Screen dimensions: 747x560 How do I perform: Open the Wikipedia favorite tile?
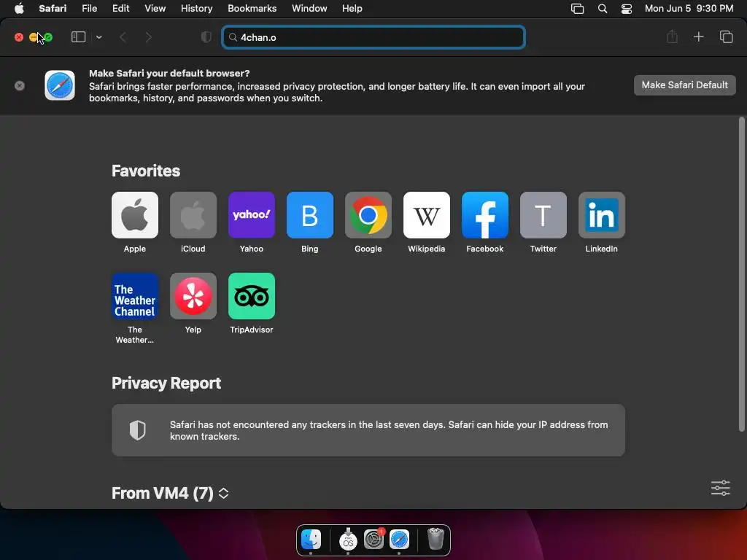(x=426, y=215)
